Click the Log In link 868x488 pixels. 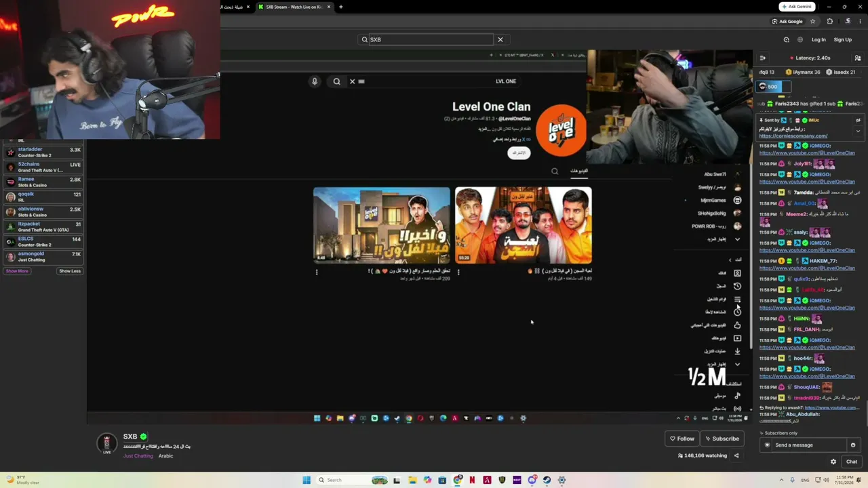pos(818,39)
